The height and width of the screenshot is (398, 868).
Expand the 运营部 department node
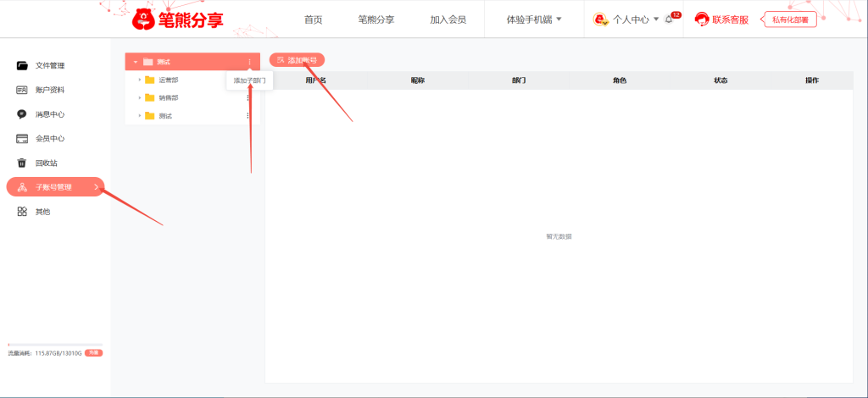tap(140, 80)
